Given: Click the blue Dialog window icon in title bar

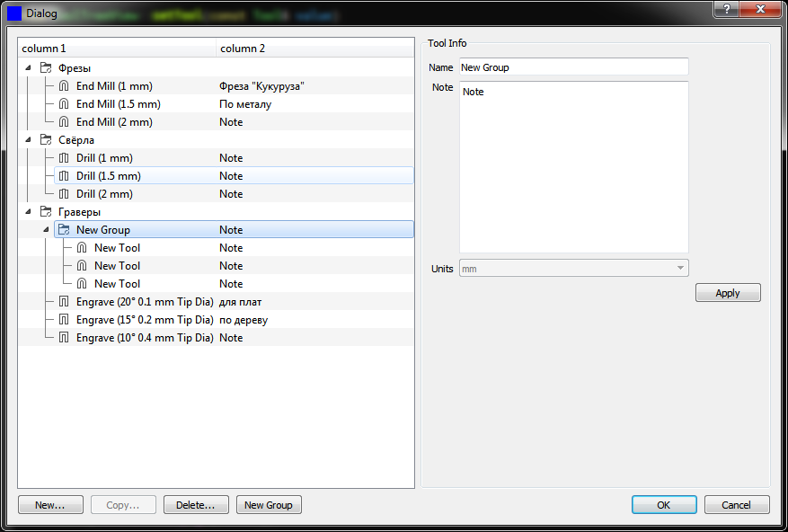Looking at the screenshot, I should (14, 13).
